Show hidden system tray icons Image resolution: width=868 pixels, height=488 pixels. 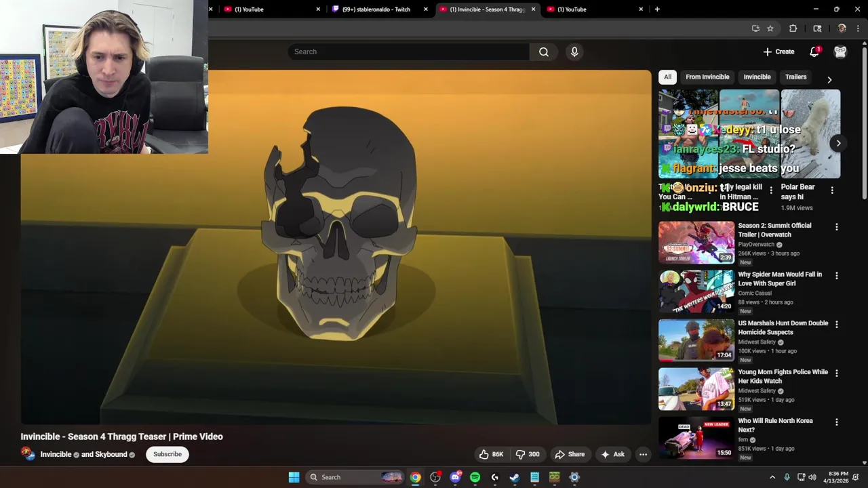click(x=772, y=477)
